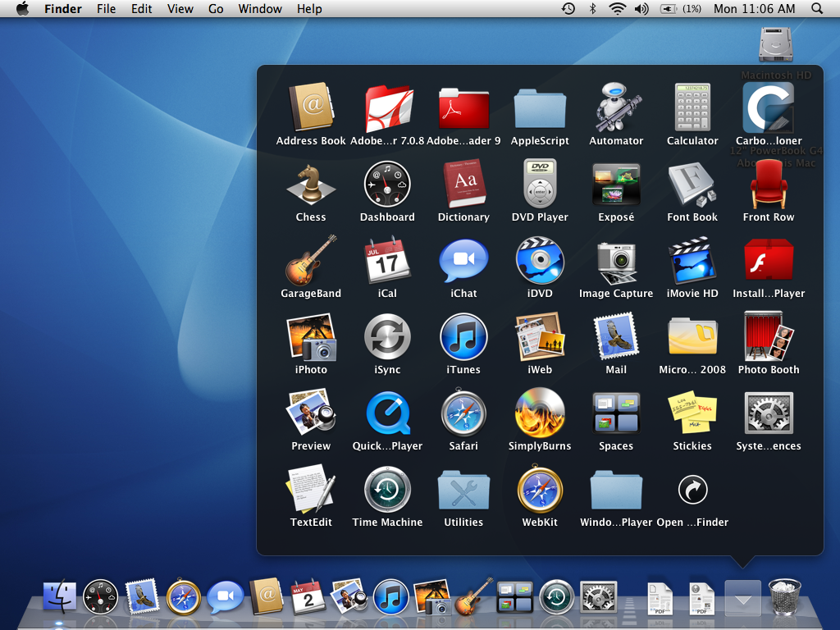Open Calculator in the stack grid
Screen dimensions: 840x630
coord(692,107)
